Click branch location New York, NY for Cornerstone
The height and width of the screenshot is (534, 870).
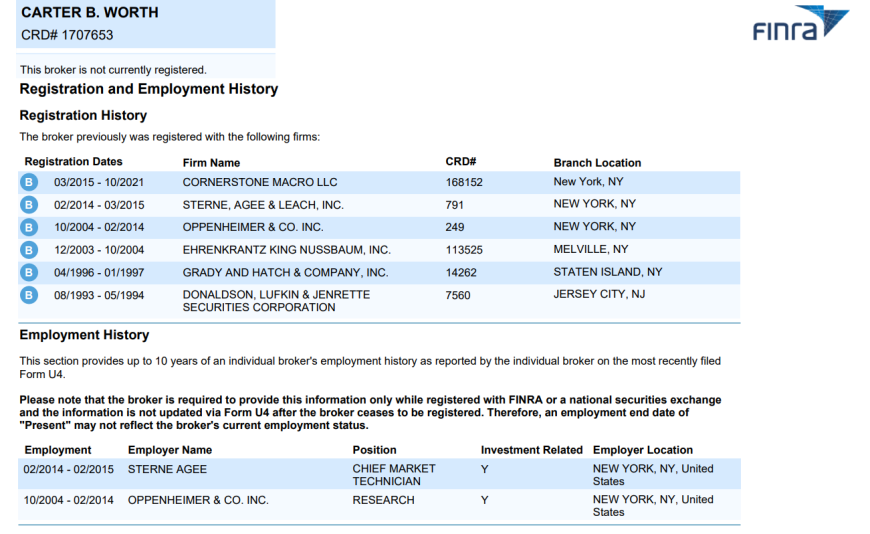coord(588,182)
